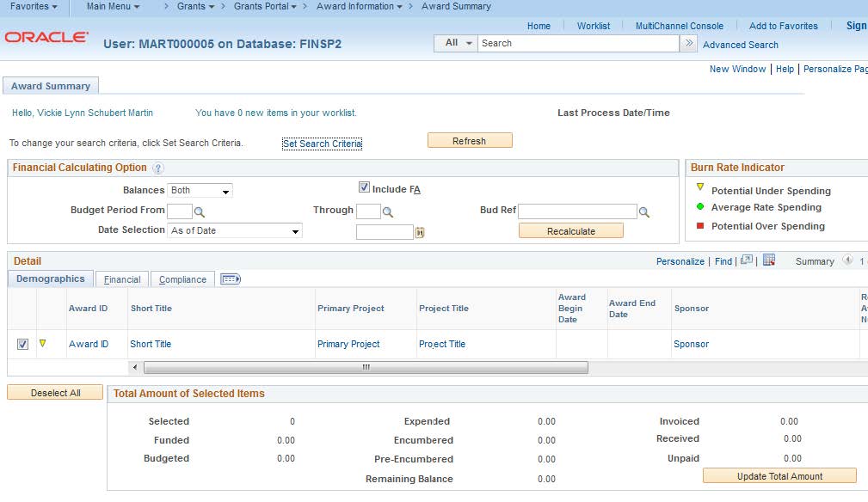This screenshot has width=868, height=502.
Task: Click the Through budget period field
Action: pyautogui.click(x=369, y=211)
